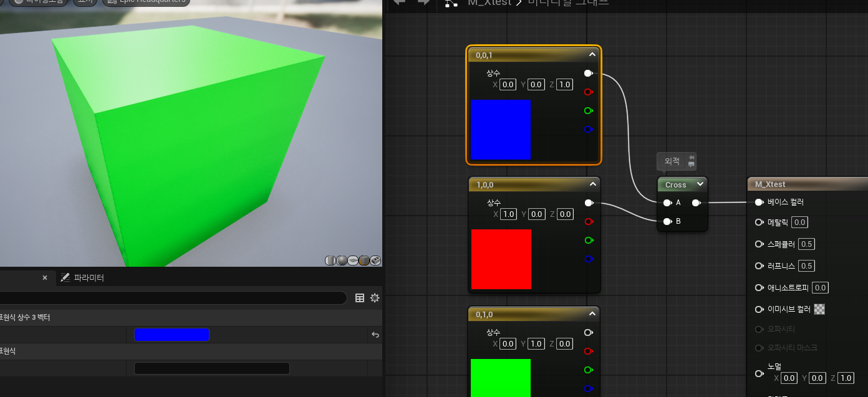The image size is (868, 397).
Task: Click the green output pin of node 0,1,0
Action: point(589,370)
